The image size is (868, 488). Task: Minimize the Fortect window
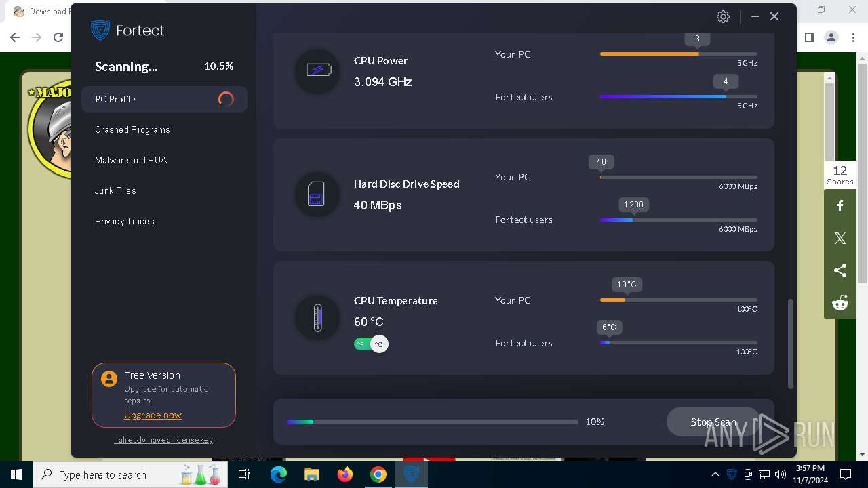(755, 16)
